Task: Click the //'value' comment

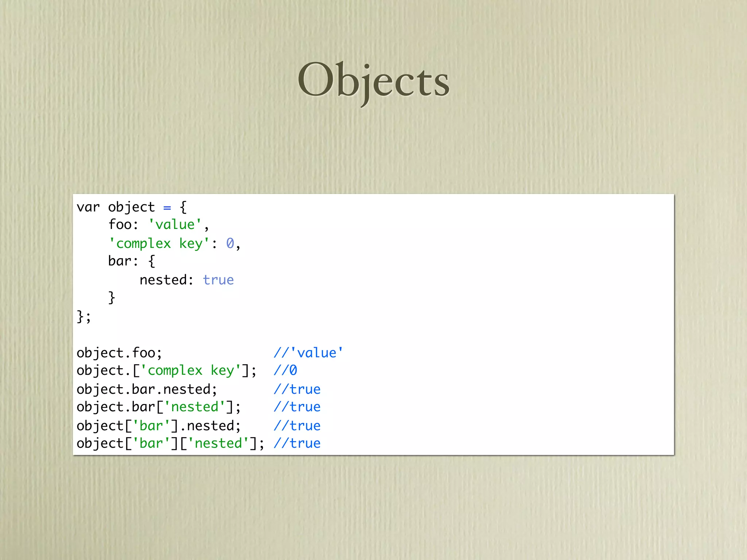Action: point(308,353)
